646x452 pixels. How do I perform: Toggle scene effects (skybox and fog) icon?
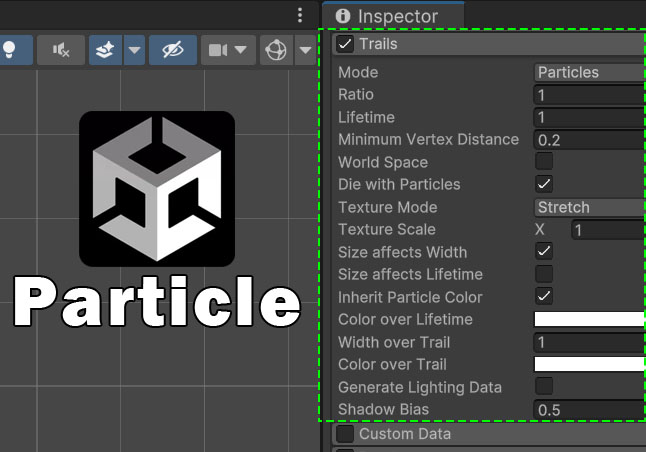(x=105, y=49)
